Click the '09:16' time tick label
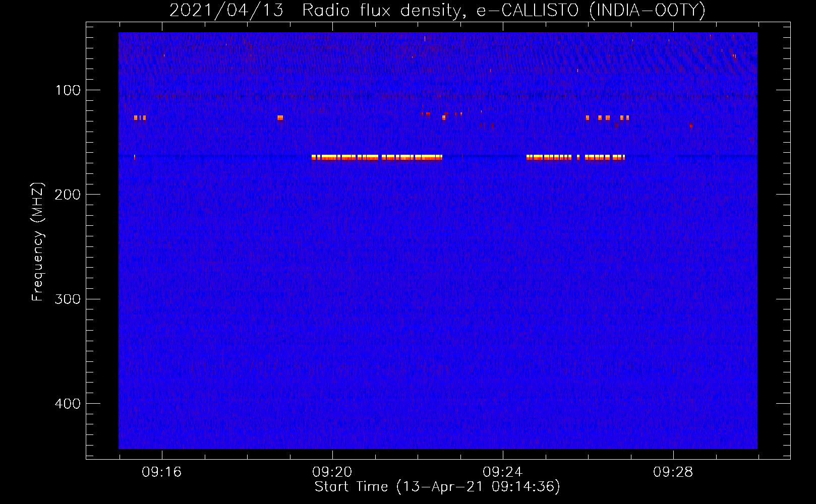Screen dimensions: 816x504 tap(161, 472)
